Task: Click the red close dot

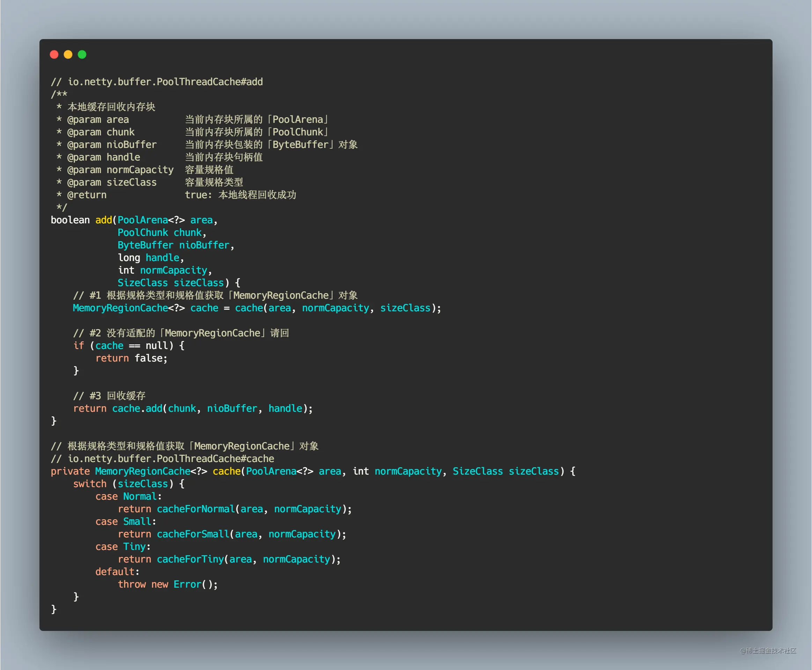Action: [x=54, y=54]
